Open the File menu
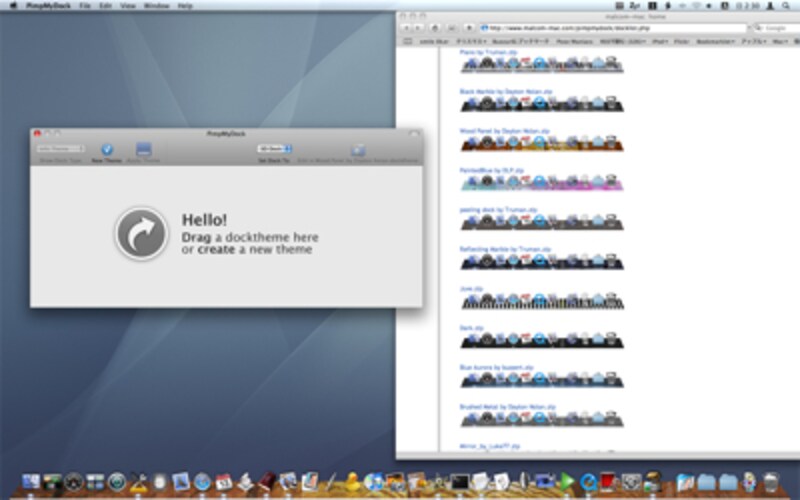 click(x=85, y=6)
